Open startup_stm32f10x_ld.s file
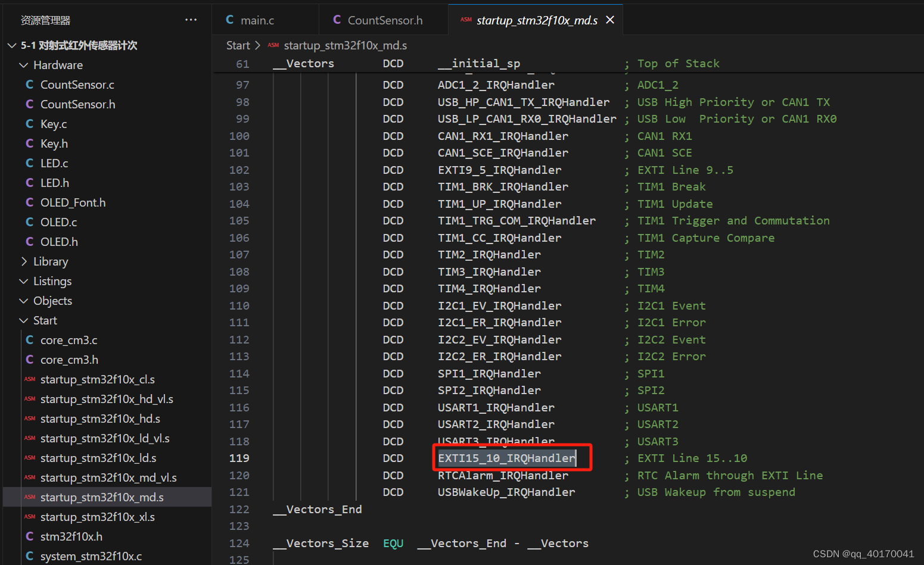Image resolution: width=924 pixels, height=565 pixels. tap(98, 458)
